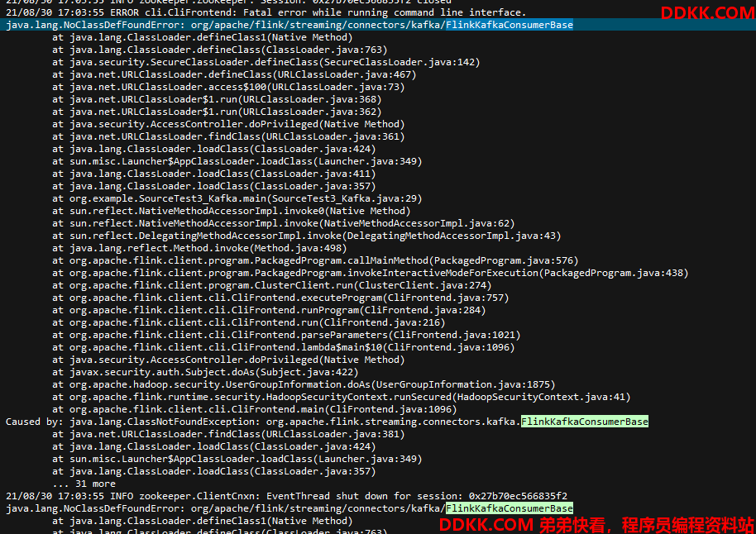Select 'NativeMethodAccessorImpl.invoke(NativeMethodAccessorImpl.java:62)' line

[x=284, y=224]
